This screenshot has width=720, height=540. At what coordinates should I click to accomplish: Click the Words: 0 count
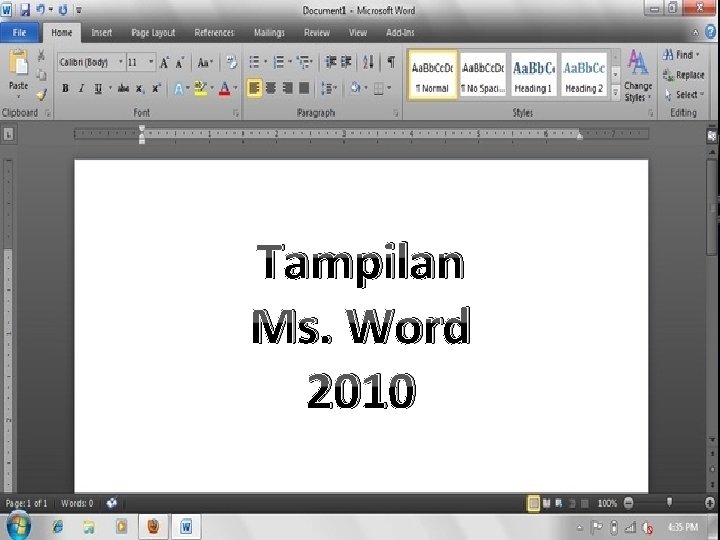click(77, 503)
